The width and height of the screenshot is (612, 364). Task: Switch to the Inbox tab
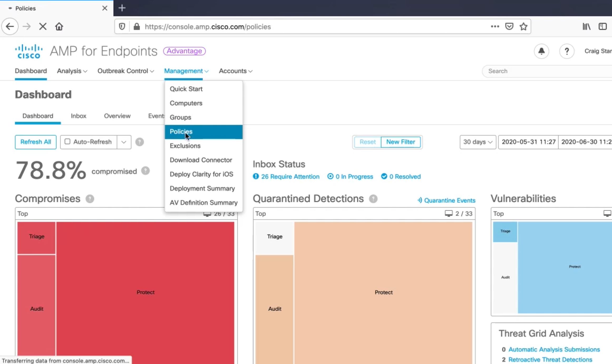[x=79, y=116]
